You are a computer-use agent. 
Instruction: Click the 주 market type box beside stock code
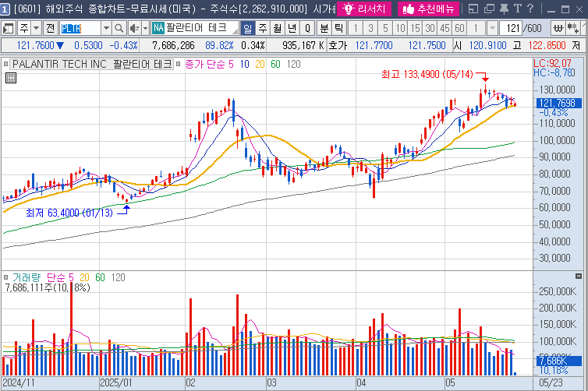click(x=24, y=28)
